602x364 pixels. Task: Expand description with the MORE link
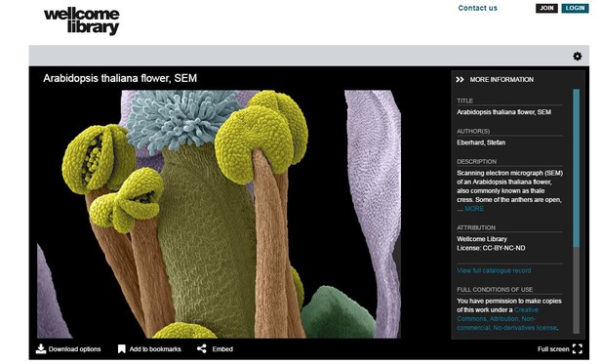tap(474, 209)
